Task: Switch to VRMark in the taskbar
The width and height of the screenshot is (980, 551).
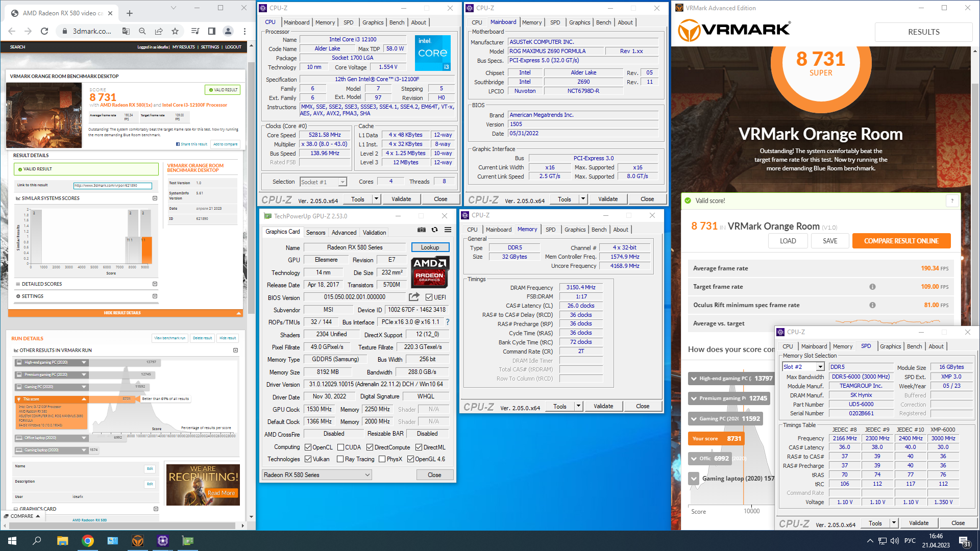Action: pos(138,541)
